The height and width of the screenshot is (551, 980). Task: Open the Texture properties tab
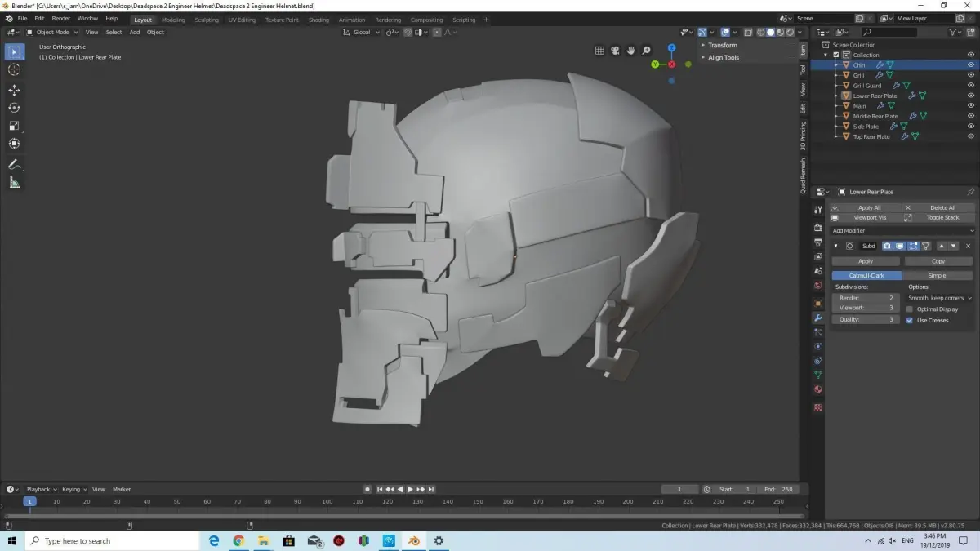818,407
